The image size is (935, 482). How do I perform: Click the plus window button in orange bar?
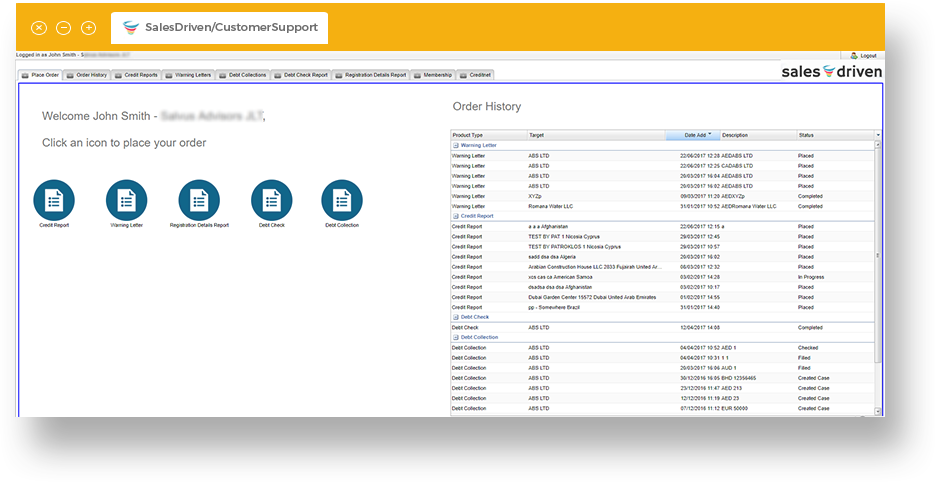pos(88,28)
